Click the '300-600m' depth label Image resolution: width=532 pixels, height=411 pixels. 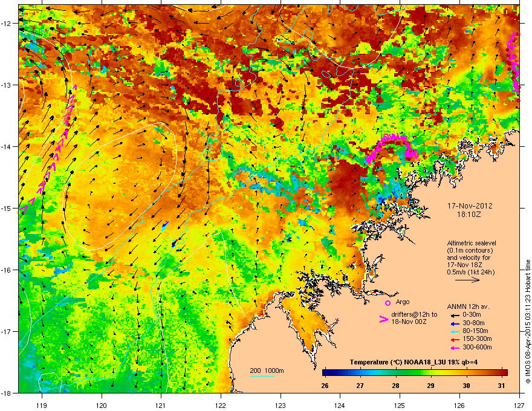(x=477, y=347)
